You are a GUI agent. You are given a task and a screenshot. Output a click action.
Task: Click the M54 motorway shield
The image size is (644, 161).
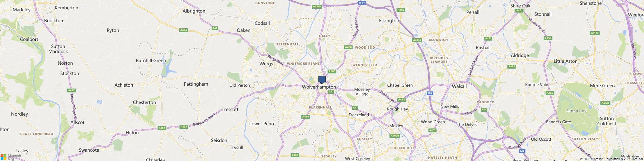tap(362, 3)
